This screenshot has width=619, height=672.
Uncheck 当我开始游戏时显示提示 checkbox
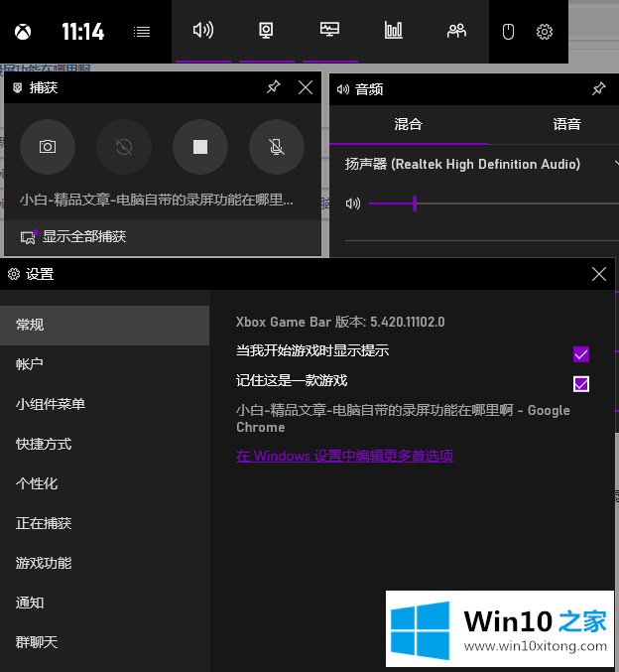(581, 354)
